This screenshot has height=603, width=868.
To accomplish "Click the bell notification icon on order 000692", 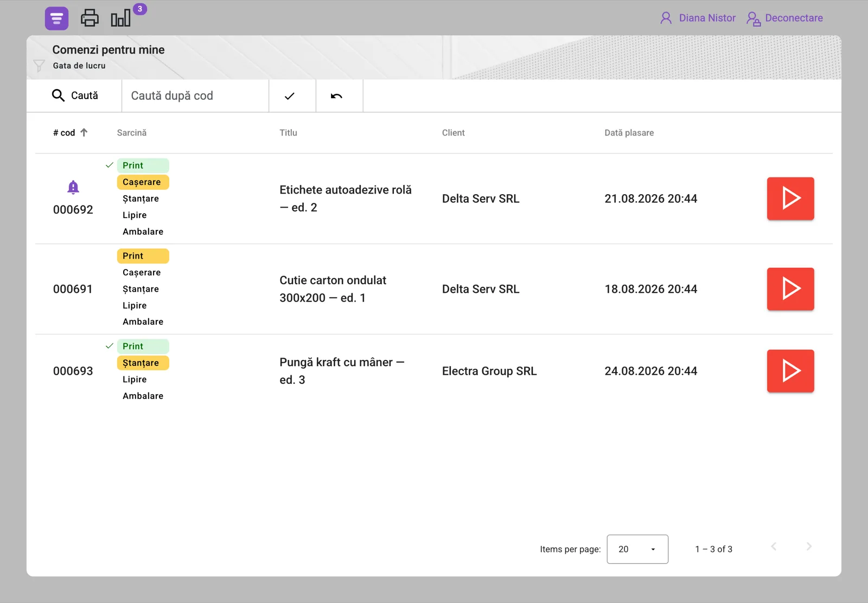I will tap(73, 188).
